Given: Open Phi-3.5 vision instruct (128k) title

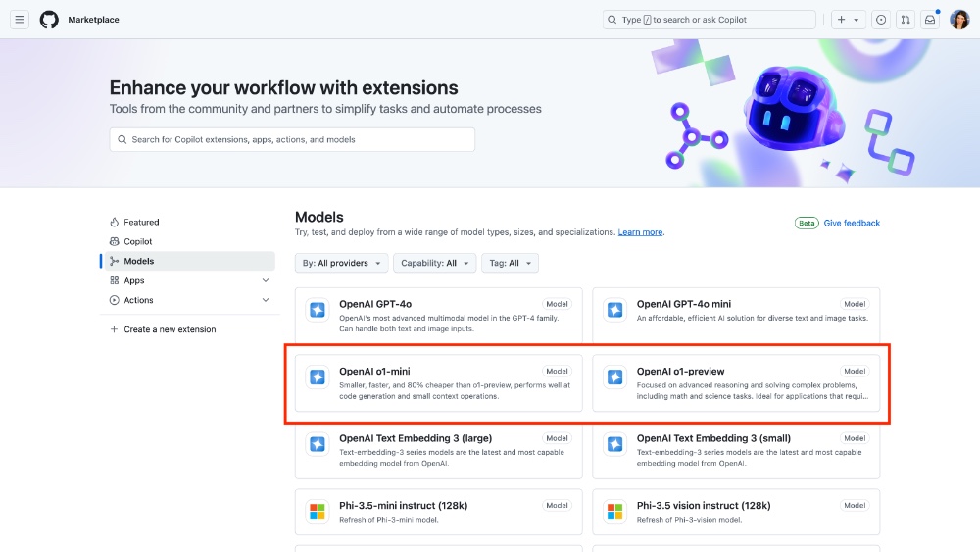Looking at the screenshot, I should 703,506.
